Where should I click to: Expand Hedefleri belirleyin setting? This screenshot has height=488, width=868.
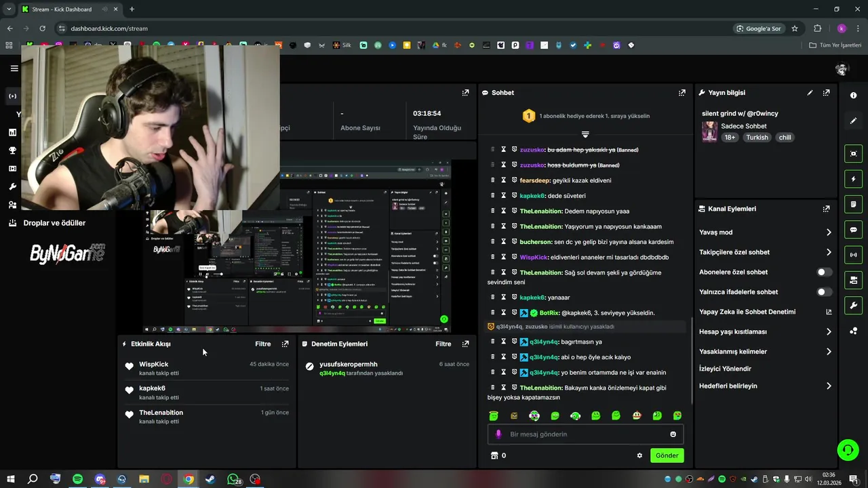click(x=765, y=386)
